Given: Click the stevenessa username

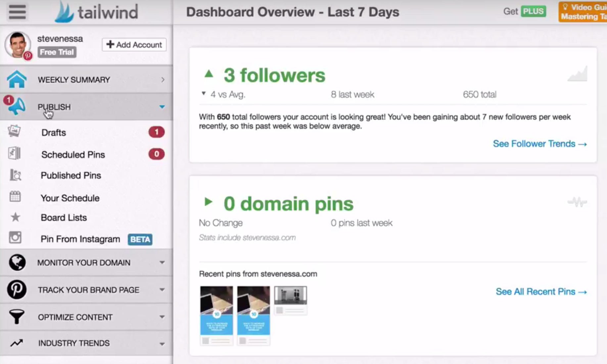Looking at the screenshot, I should click(60, 38).
